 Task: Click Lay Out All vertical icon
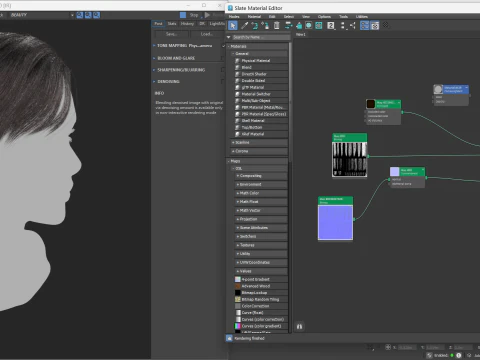343,25
